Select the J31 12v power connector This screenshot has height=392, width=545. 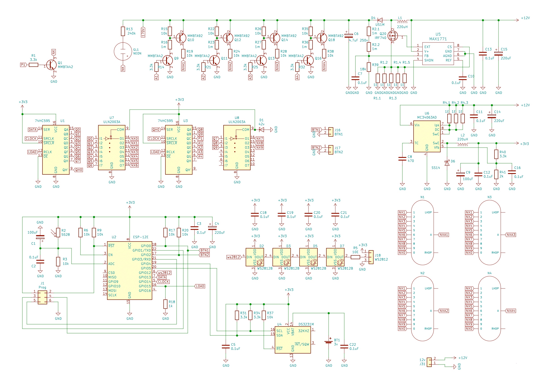429,362
